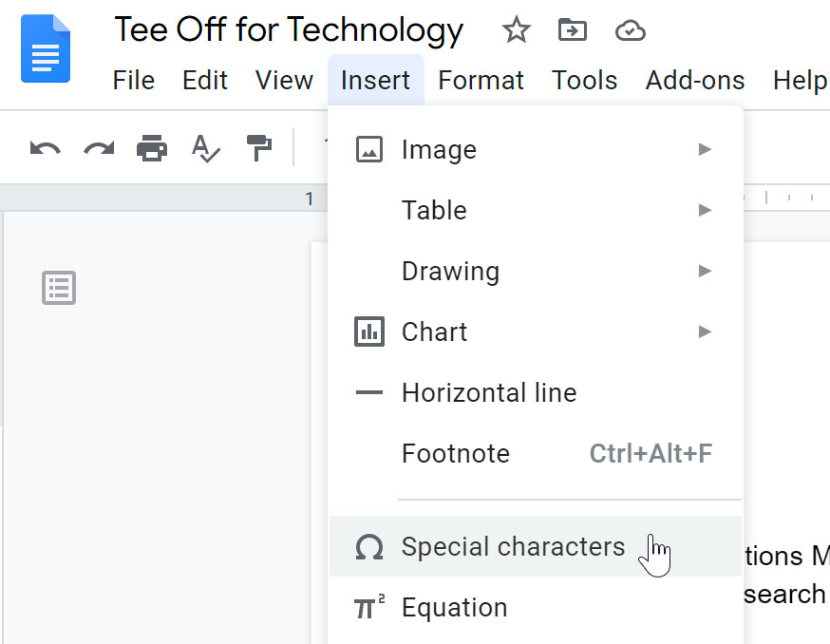Open the Edit menu
This screenshot has height=644, width=830.
[205, 81]
